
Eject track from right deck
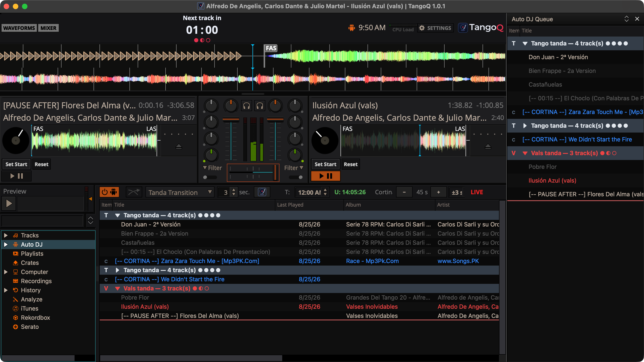[x=488, y=146]
